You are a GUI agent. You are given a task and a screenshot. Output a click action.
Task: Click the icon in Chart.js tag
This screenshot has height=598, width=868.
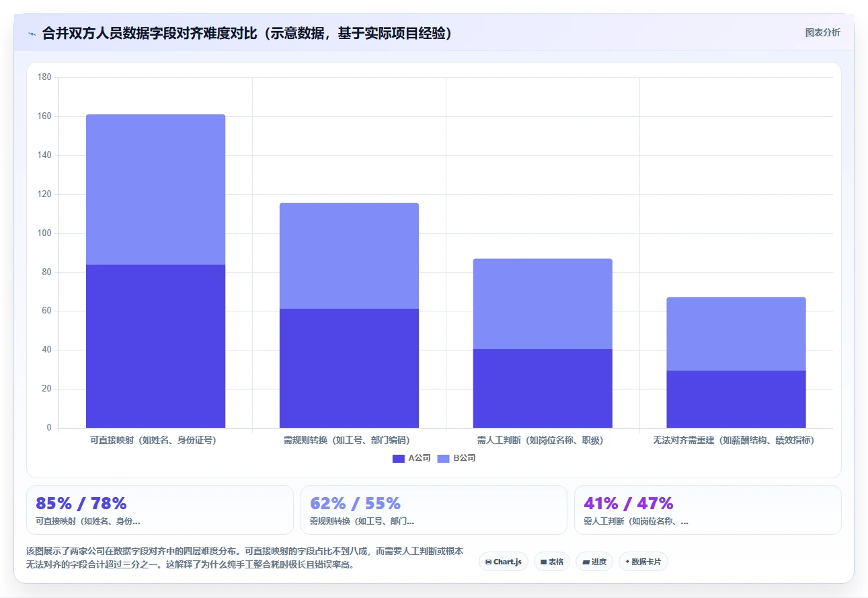(488, 562)
